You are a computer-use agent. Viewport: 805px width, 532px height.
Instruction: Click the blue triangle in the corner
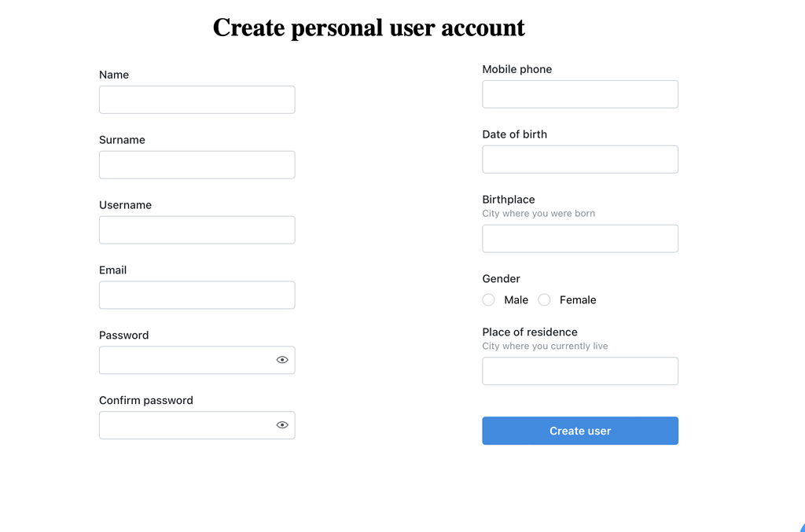click(801, 529)
